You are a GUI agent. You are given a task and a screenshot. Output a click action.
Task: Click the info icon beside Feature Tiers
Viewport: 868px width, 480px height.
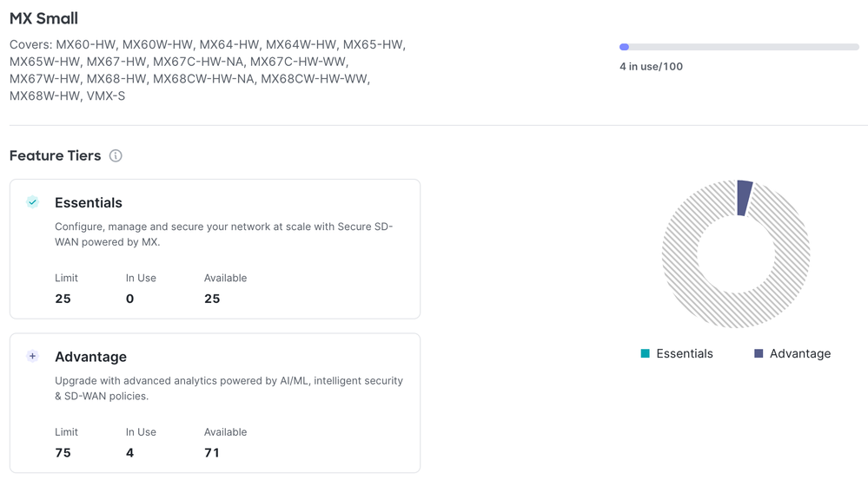coord(116,156)
